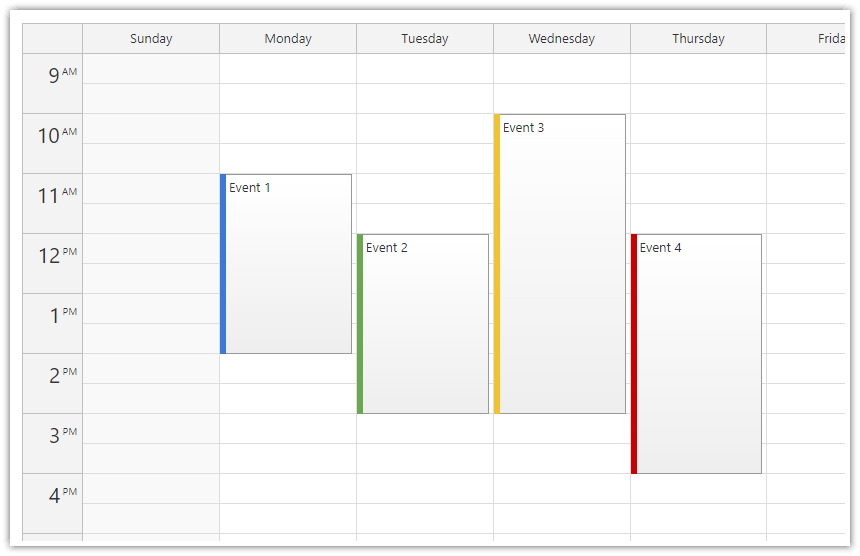This screenshot has width=860, height=556.
Task: Click Event 3 on Wednesday
Action: click(x=562, y=264)
